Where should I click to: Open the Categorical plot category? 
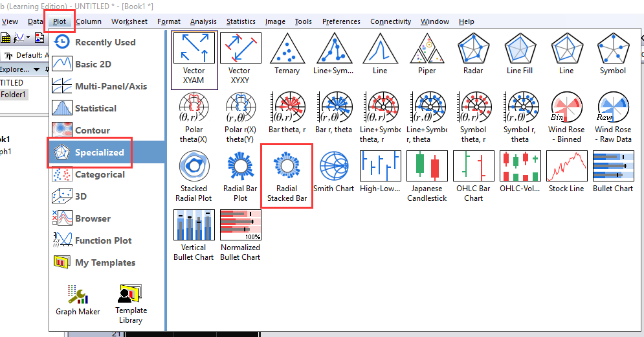[107, 174]
